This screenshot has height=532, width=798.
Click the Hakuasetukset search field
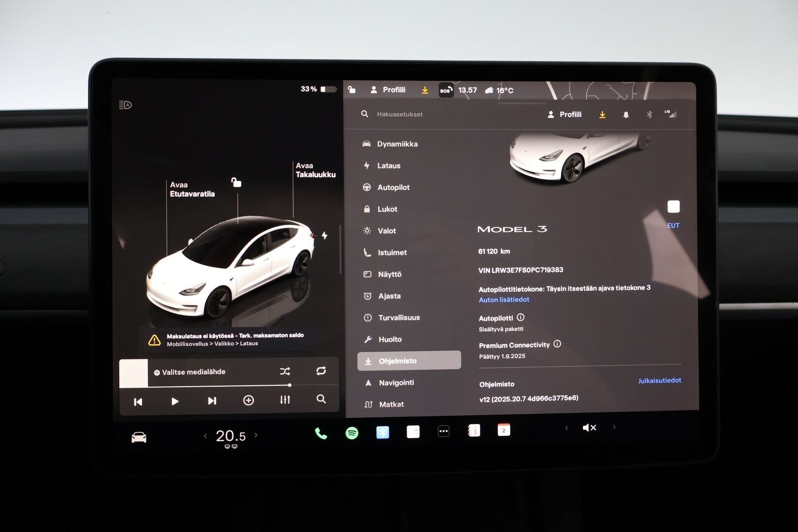tap(399, 114)
